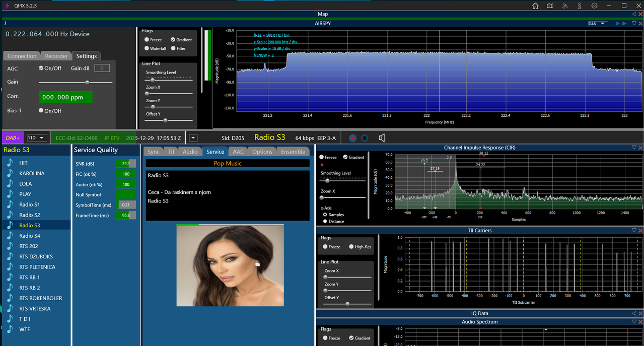Collapse the AIRSPY panel triangle

634,24
